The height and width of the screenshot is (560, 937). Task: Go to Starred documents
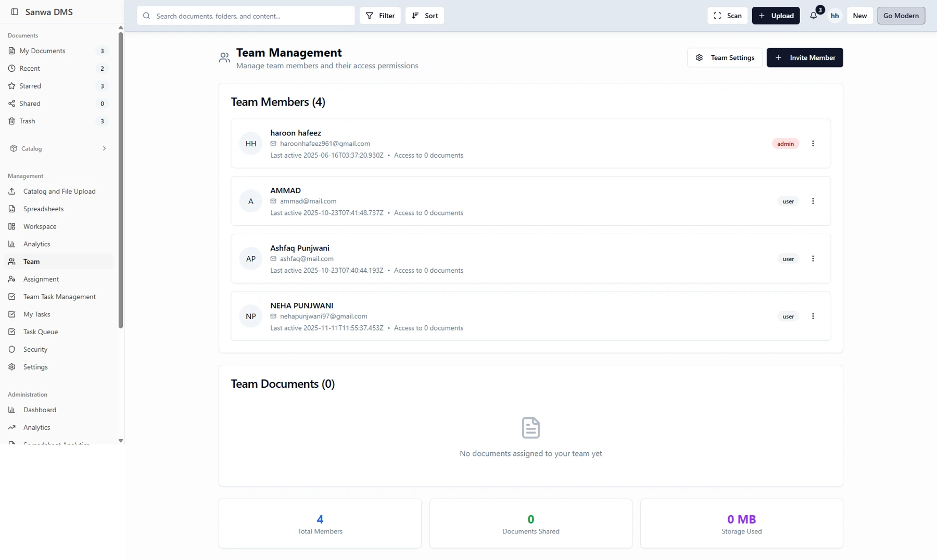[x=58, y=86]
